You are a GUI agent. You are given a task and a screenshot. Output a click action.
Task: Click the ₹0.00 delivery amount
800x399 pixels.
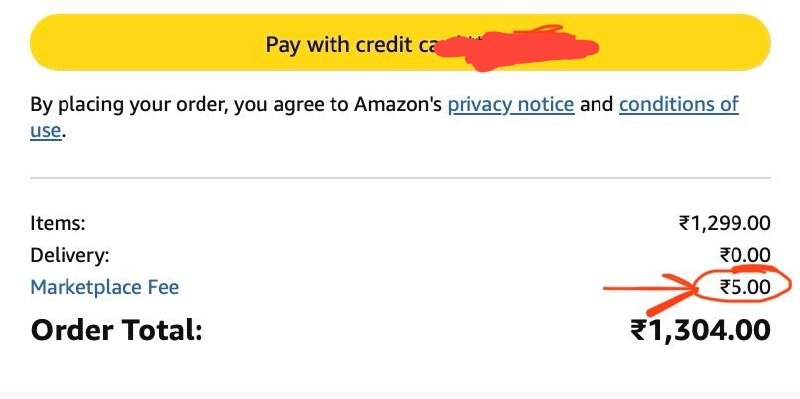point(745,255)
